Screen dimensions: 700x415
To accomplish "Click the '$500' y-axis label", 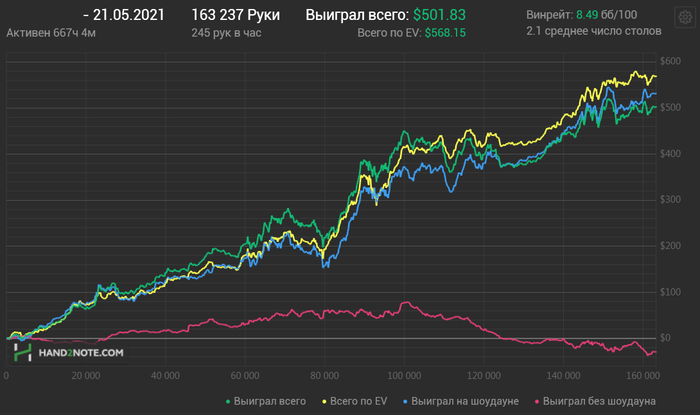I will 671,108.
